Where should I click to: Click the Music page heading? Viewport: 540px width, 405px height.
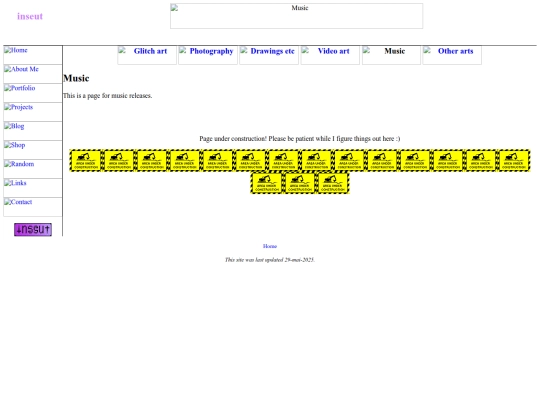point(76,79)
